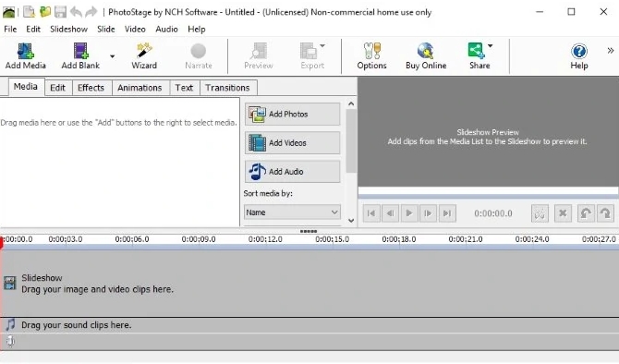Viewport: 619px width, 364px height.
Task: Open the Slideshow menu
Action: click(x=68, y=30)
